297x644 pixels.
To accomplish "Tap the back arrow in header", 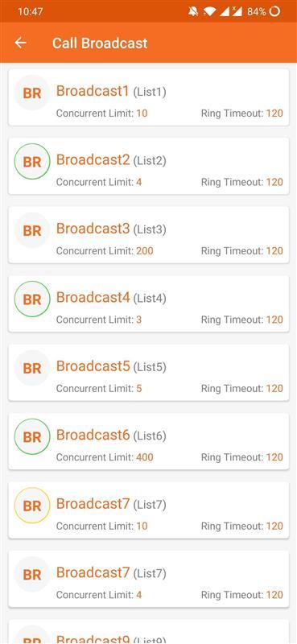I will [21, 43].
